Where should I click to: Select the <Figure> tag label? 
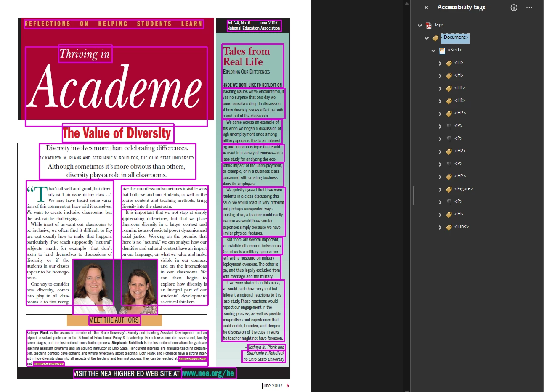464,189
